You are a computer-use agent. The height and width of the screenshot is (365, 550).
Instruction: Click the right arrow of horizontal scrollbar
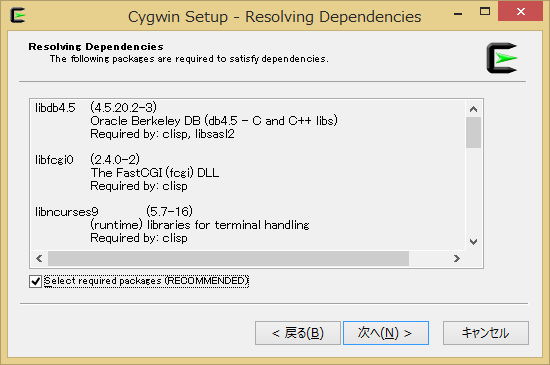456,259
